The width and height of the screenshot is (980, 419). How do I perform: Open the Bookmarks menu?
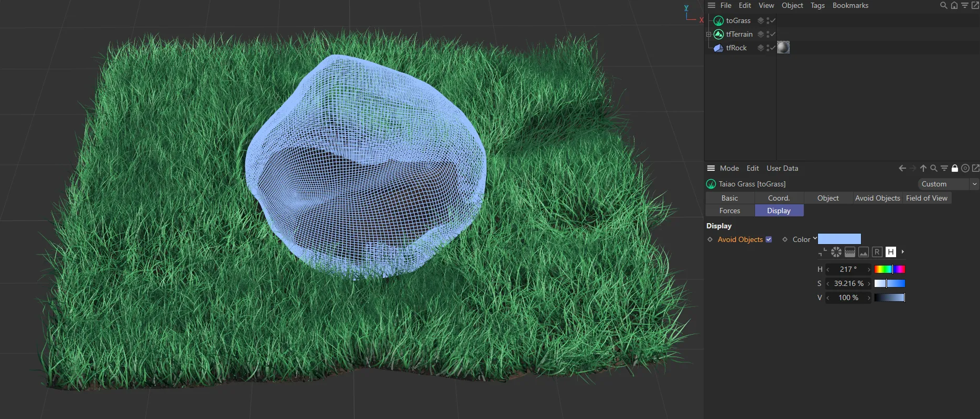pyautogui.click(x=850, y=5)
